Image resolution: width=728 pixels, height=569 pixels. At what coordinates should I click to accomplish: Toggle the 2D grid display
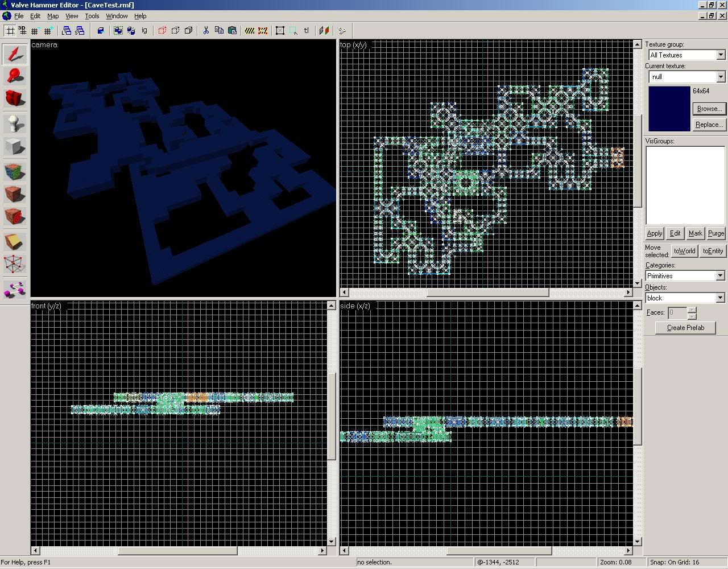[10, 31]
